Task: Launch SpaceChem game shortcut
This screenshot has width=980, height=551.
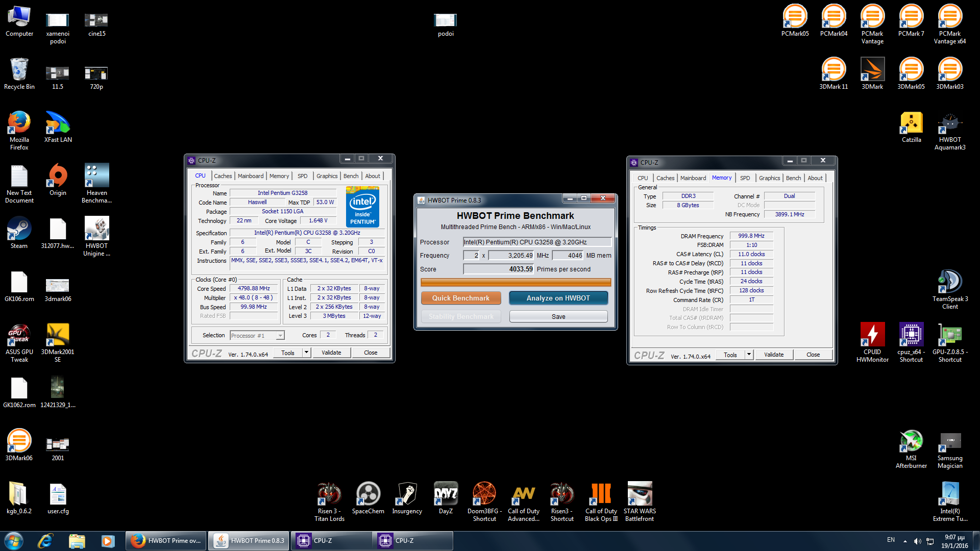Action: point(368,498)
